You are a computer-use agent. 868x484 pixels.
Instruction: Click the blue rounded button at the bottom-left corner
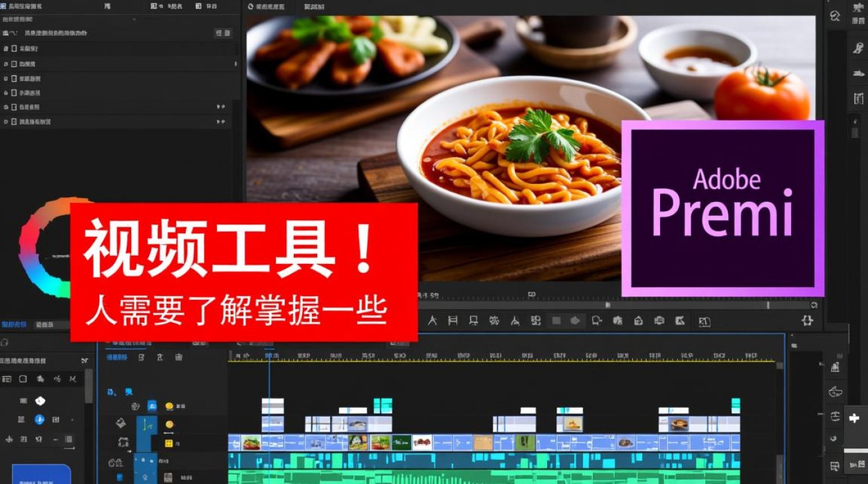(x=42, y=475)
